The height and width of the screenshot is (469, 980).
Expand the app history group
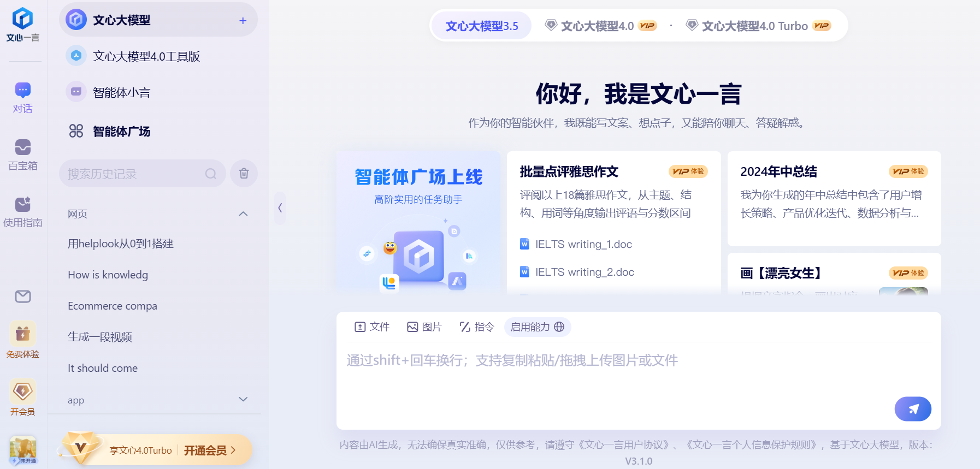(243, 399)
